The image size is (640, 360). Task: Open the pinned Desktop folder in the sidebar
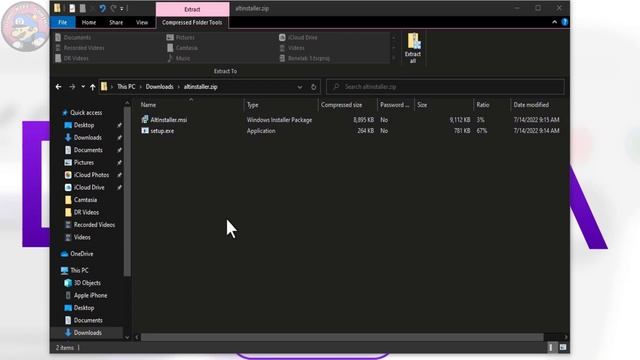(x=84, y=125)
